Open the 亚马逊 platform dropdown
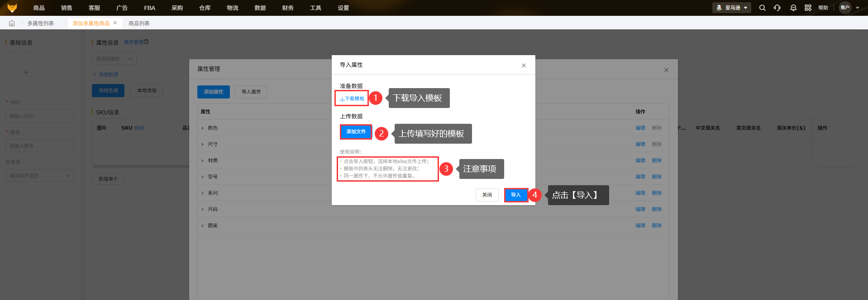Viewport: 868px width, 300px height. (732, 8)
